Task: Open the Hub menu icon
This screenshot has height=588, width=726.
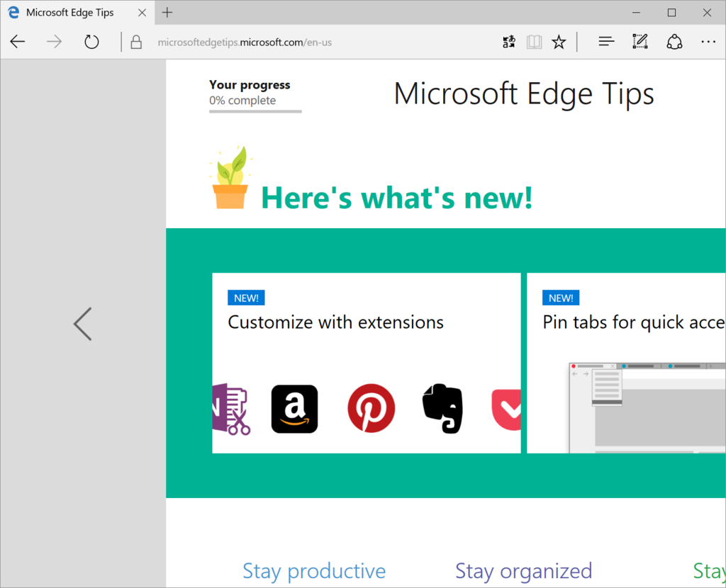Action: click(606, 42)
